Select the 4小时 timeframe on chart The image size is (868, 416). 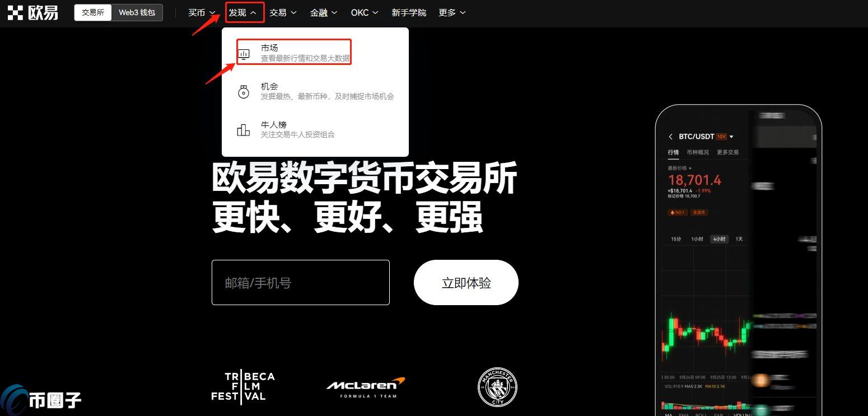pos(718,239)
